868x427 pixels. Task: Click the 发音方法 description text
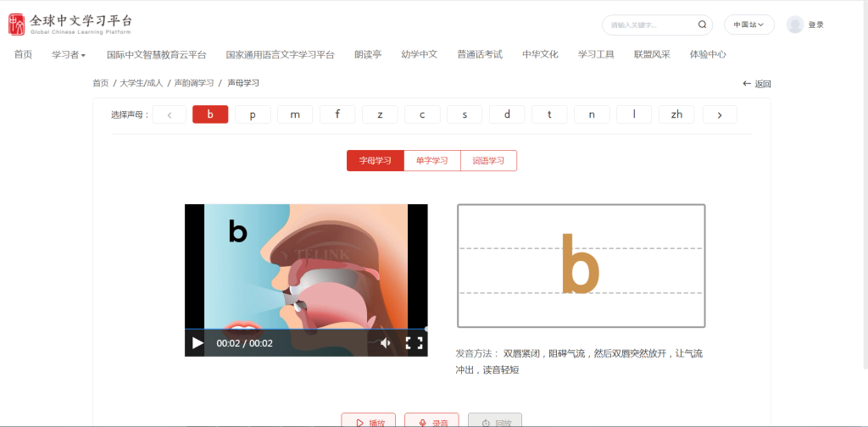(x=580, y=362)
